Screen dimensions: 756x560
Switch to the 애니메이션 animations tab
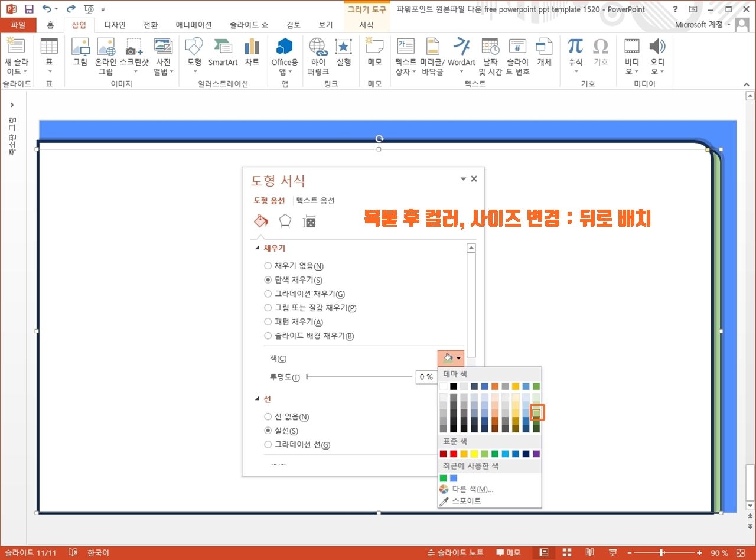point(194,25)
